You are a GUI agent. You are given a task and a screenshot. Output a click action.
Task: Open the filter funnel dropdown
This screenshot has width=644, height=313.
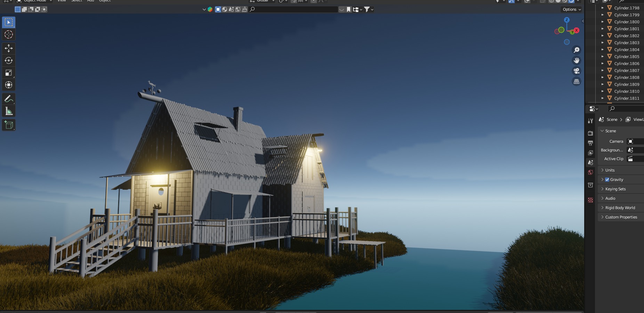pyautogui.click(x=369, y=9)
